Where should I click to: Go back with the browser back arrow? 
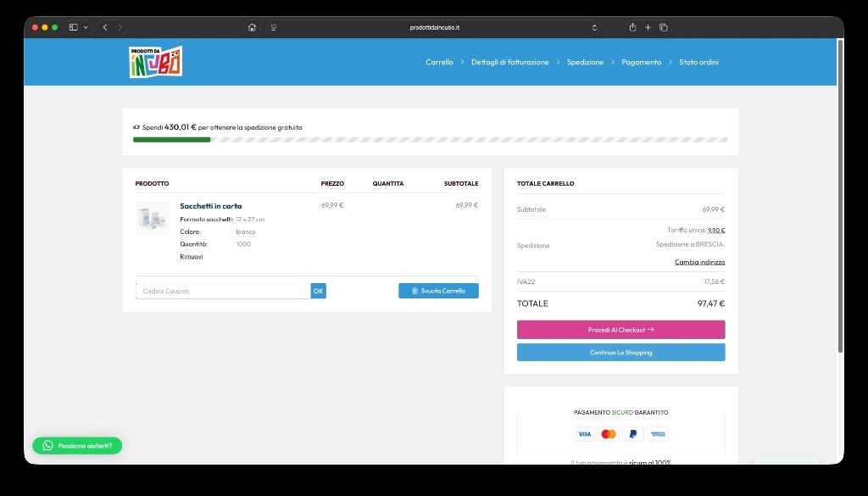tap(105, 27)
